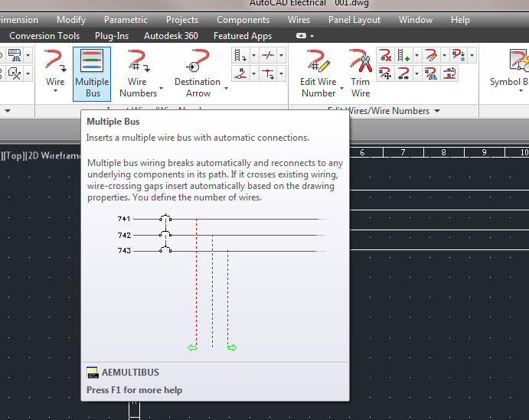Click the toggle in-line wire number icon
Image resolution: width=529 pixels, height=420 pixels.
click(449, 73)
